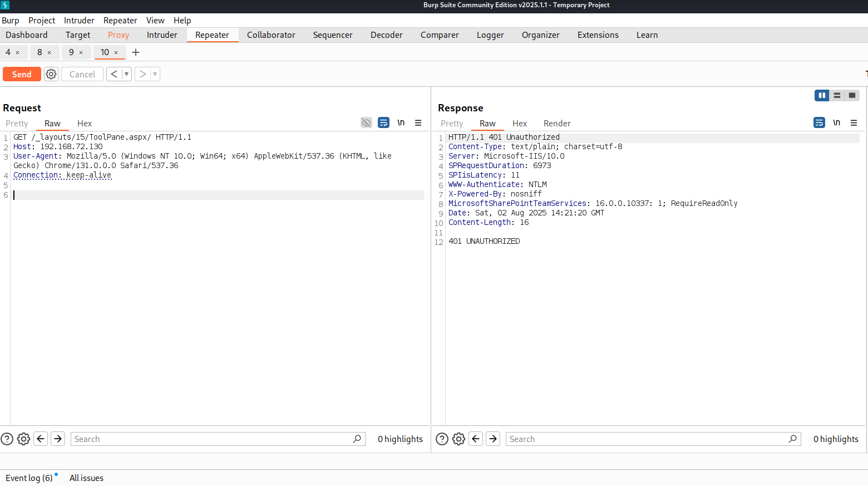
Task: Open response editor hamburger menu
Action: [x=854, y=122]
